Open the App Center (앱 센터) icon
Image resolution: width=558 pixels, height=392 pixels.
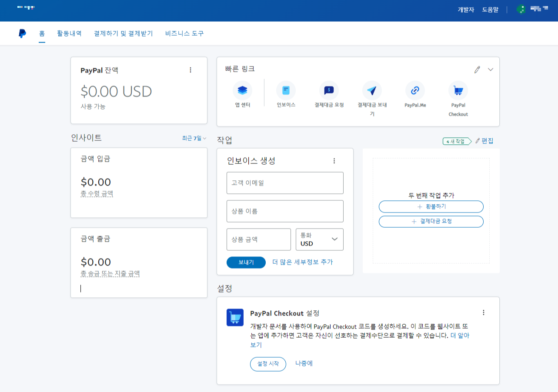click(242, 90)
